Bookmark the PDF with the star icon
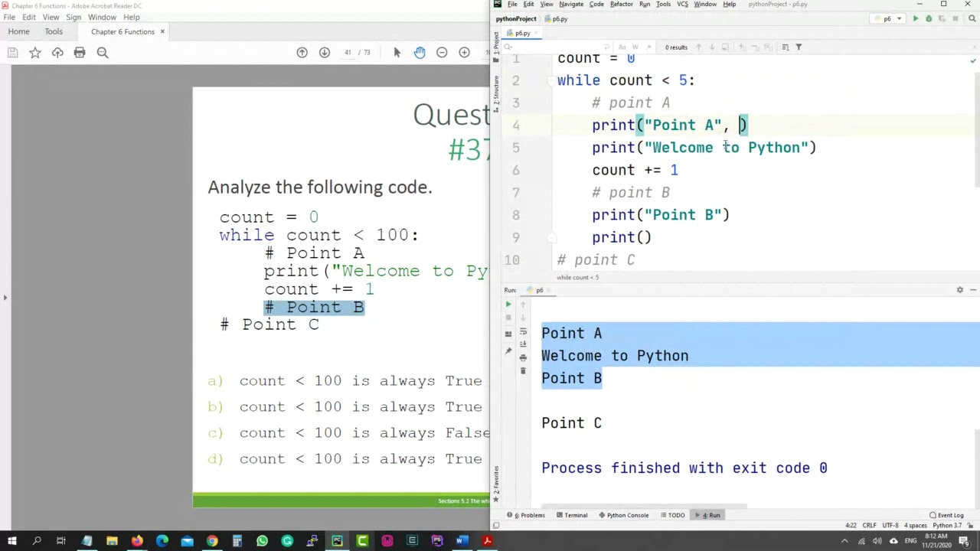Viewport: 980px width, 551px height. coord(35,53)
